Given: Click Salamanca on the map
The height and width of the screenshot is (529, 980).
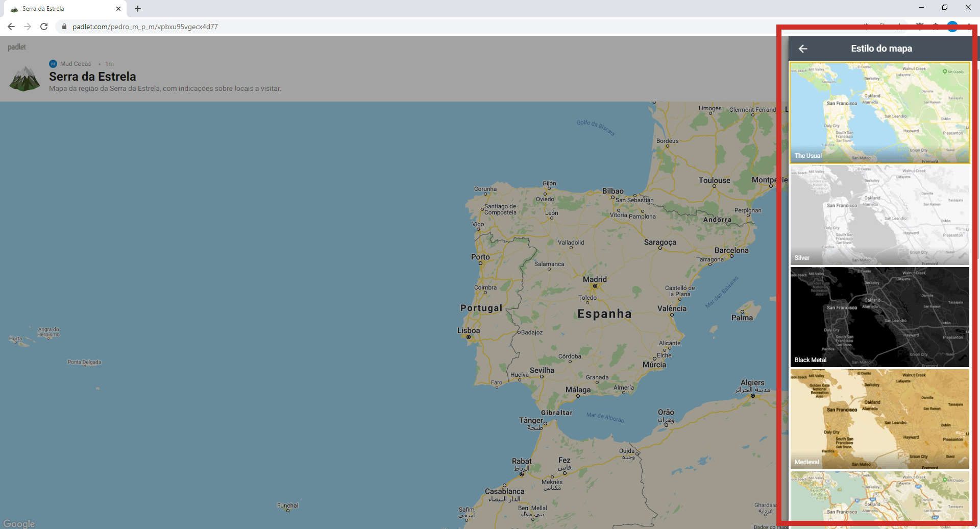Looking at the screenshot, I should click(x=549, y=264).
